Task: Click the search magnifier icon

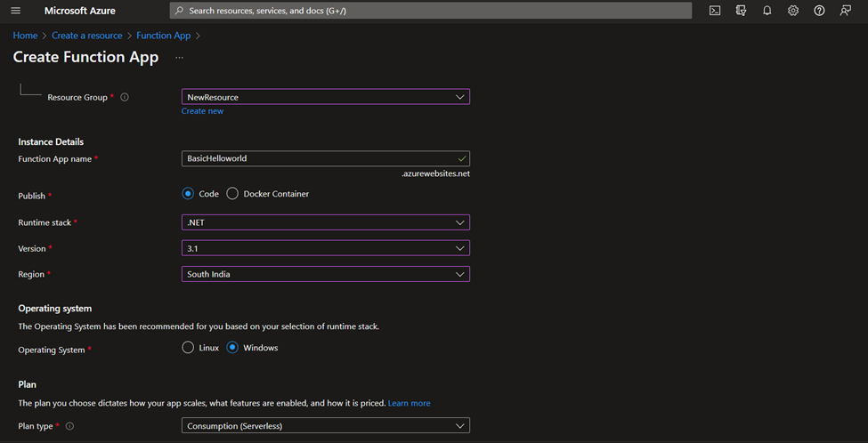Action: pyautogui.click(x=180, y=11)
